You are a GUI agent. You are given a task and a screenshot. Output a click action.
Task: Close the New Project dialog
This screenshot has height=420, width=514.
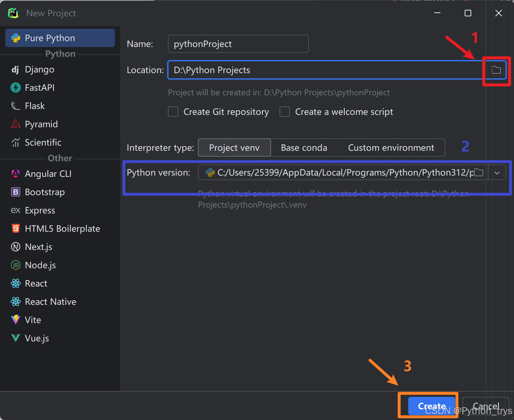(499, 13)
